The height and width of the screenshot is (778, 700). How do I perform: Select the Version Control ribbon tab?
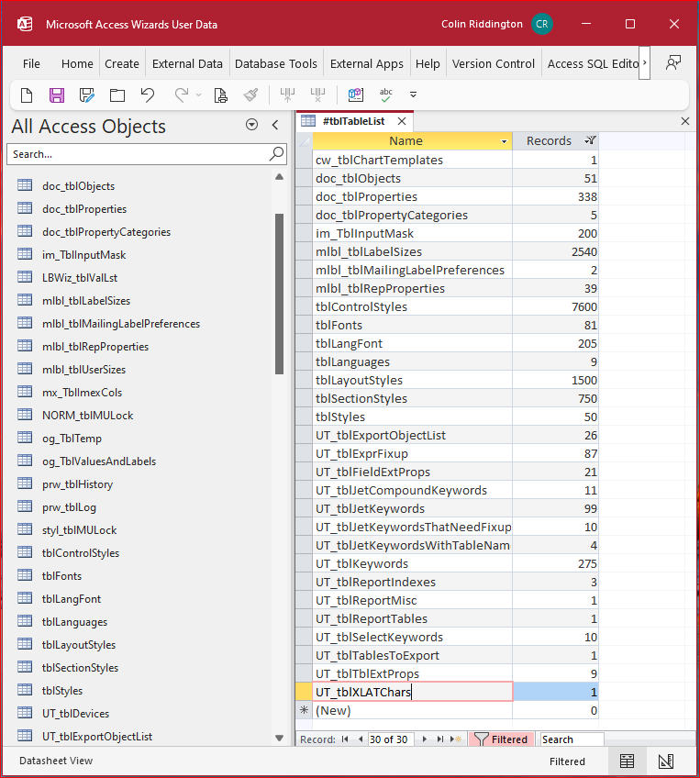(494, 63)
